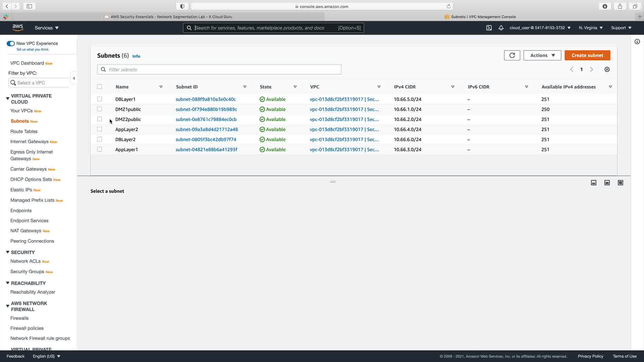Reload the page from address bar
Viewport: 644px width, 362px height.
[x=449, y=6]
